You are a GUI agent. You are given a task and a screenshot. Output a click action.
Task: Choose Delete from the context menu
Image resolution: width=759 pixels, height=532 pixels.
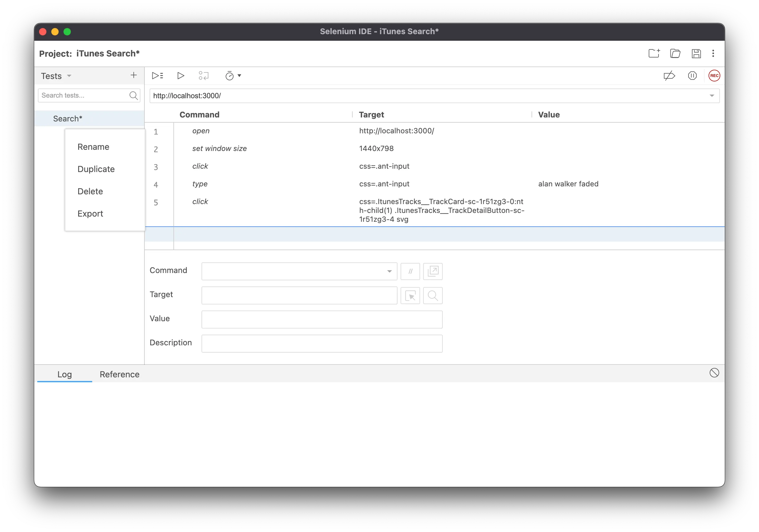(x=90, y=191)
